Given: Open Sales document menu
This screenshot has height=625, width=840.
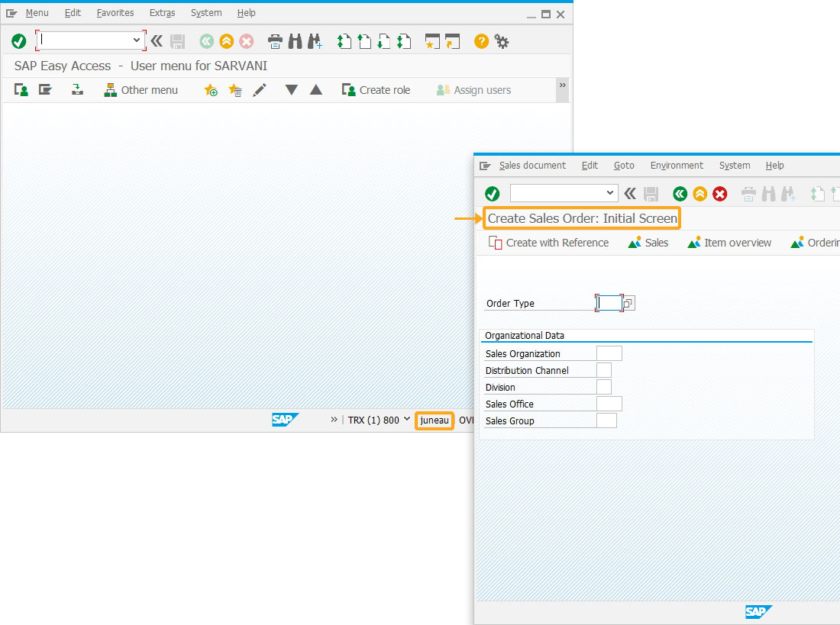Looking at the screenshot, I should click(x=532, y=166).
